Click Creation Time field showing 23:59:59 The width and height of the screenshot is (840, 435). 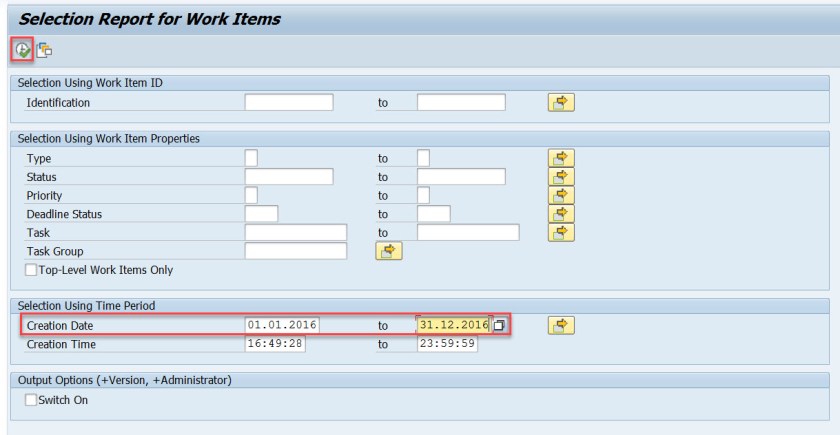(447, 344)
